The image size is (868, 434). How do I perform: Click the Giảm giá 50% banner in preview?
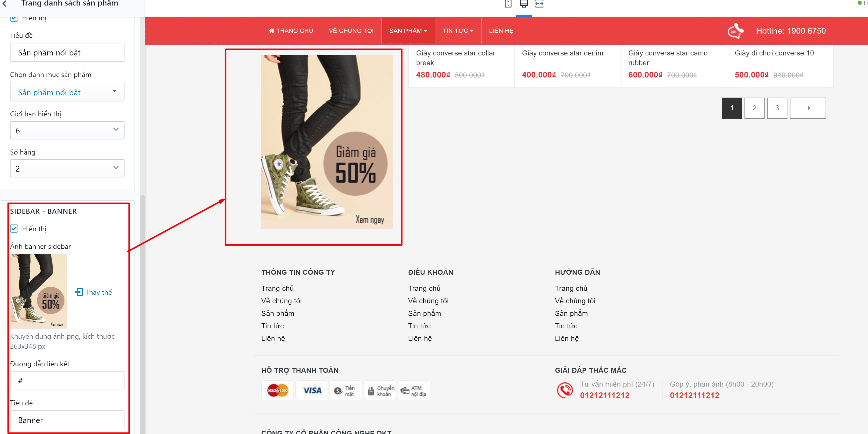[327, 142]
